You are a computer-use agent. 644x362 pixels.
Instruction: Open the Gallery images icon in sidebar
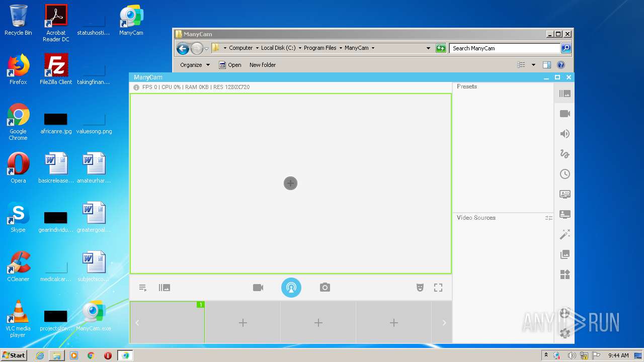565,254
